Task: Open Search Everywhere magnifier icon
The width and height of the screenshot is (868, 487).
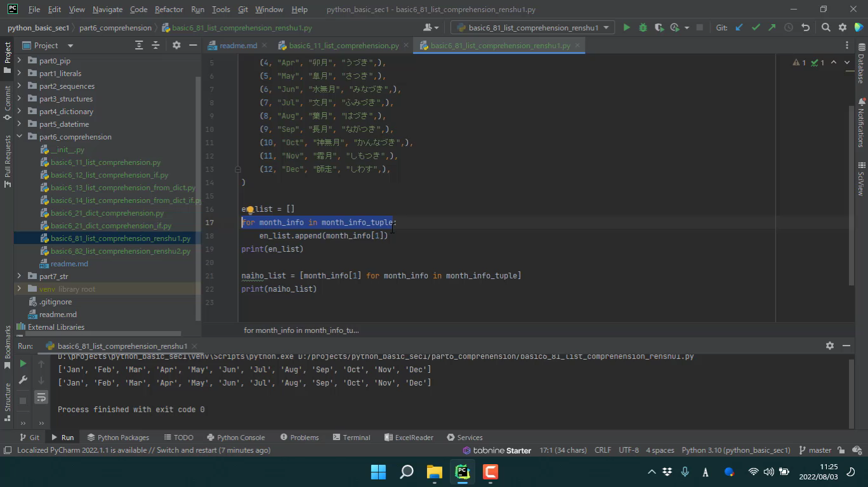Action: 825,28
